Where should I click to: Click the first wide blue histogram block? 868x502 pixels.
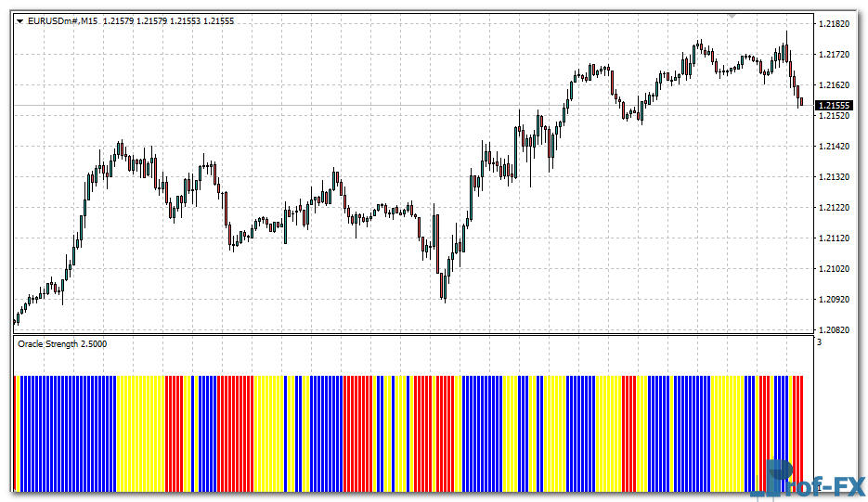(69, 432)
